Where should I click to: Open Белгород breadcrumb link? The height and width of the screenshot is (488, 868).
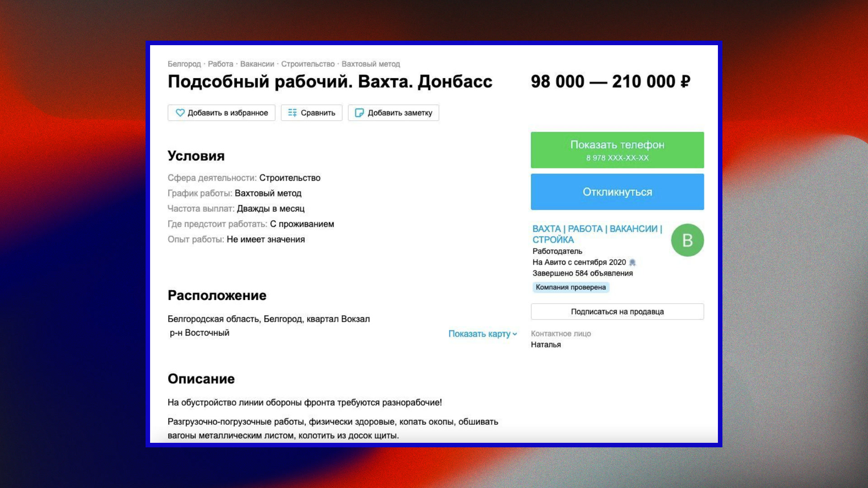pos(184,64)
